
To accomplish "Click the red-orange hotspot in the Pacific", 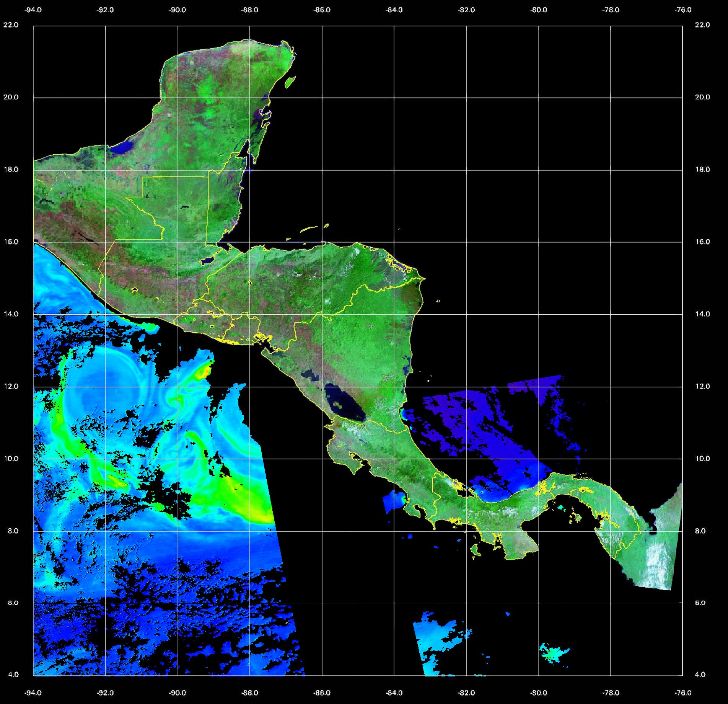I will [207, 370].
